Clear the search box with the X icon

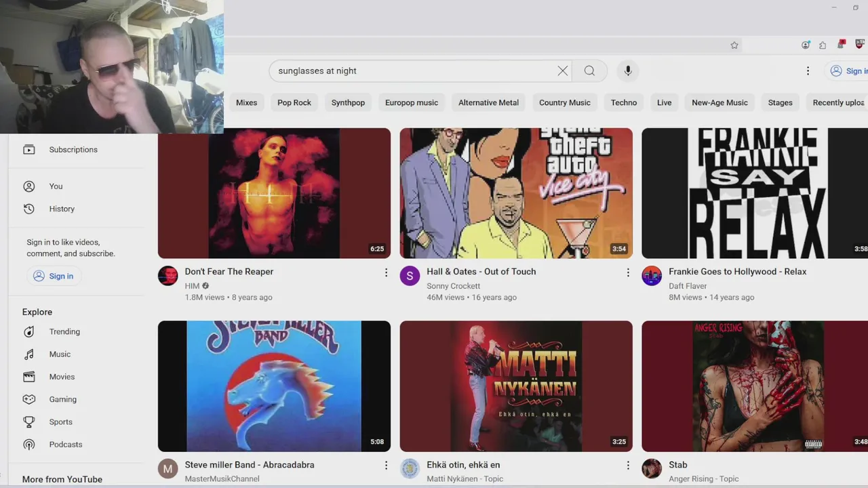click(562, 70)
